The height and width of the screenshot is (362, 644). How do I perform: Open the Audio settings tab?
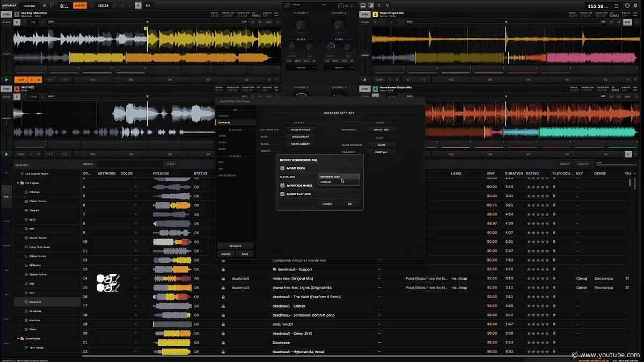click(222, 136)
